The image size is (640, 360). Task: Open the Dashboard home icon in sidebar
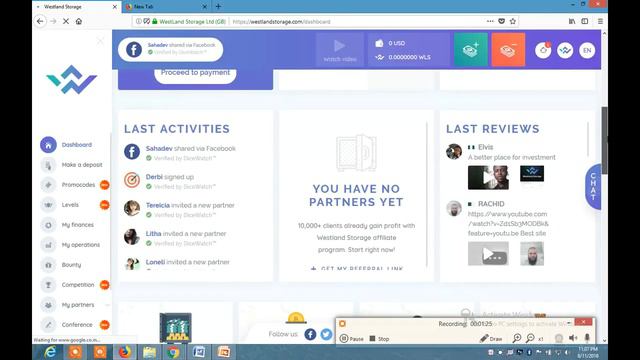point(48,145)
